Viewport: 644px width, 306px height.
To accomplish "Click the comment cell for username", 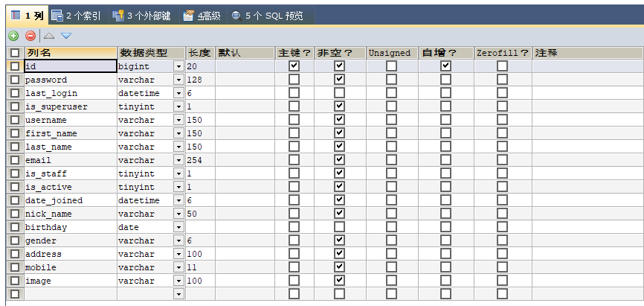I will click(588, 120).
